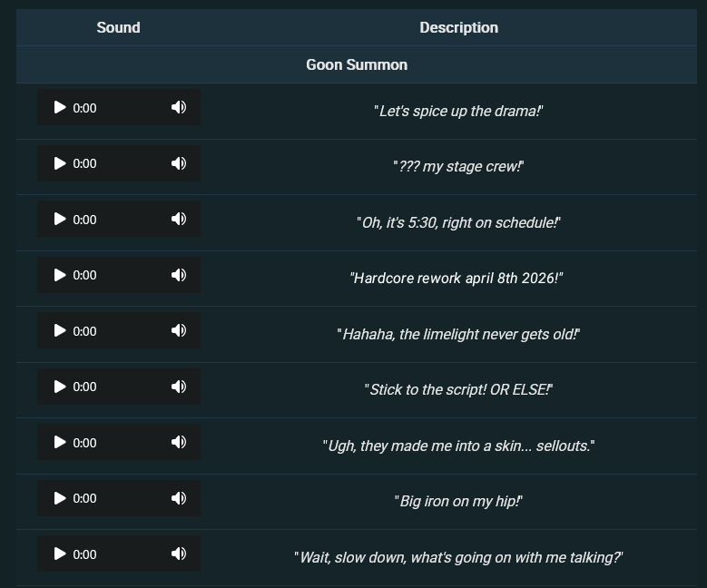Play the "Stick to the script! OR ELSE!" sound
Viewport: 707px width, 588px height.
[x=60, y=387]
